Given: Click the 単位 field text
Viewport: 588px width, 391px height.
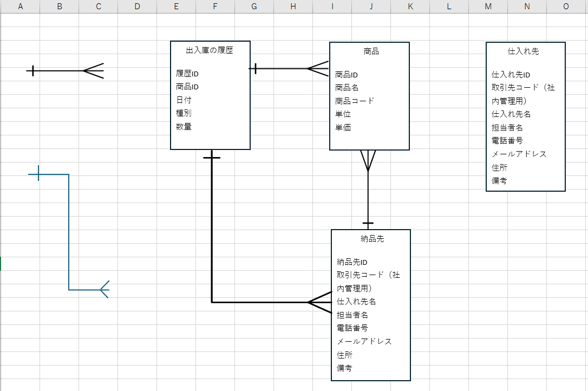Looking at the screenshot, I should pyautogui.click(x=343, y=114).
